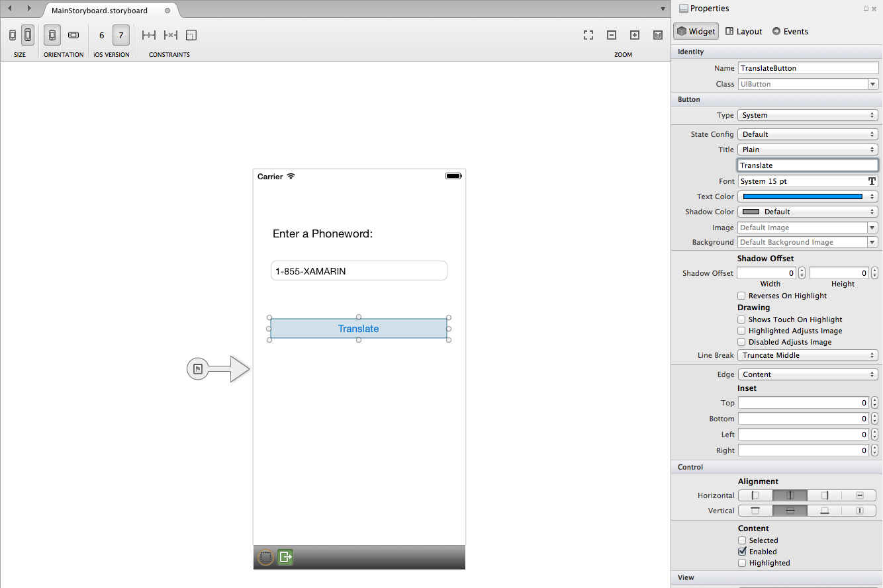The width and height of the screenshot is (883, 588).
Task: Open the button Type dropdown
Action: 808,115
